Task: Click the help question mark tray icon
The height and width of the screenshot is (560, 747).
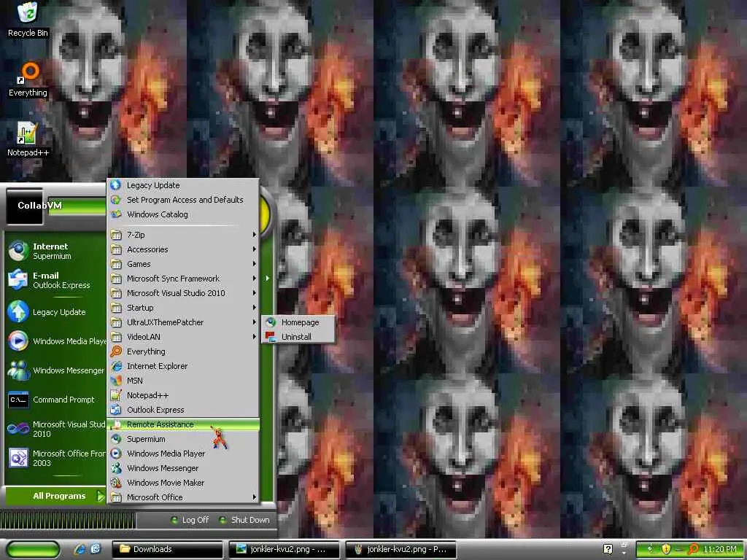Action: pyautogui.click(x=608, y=549)
